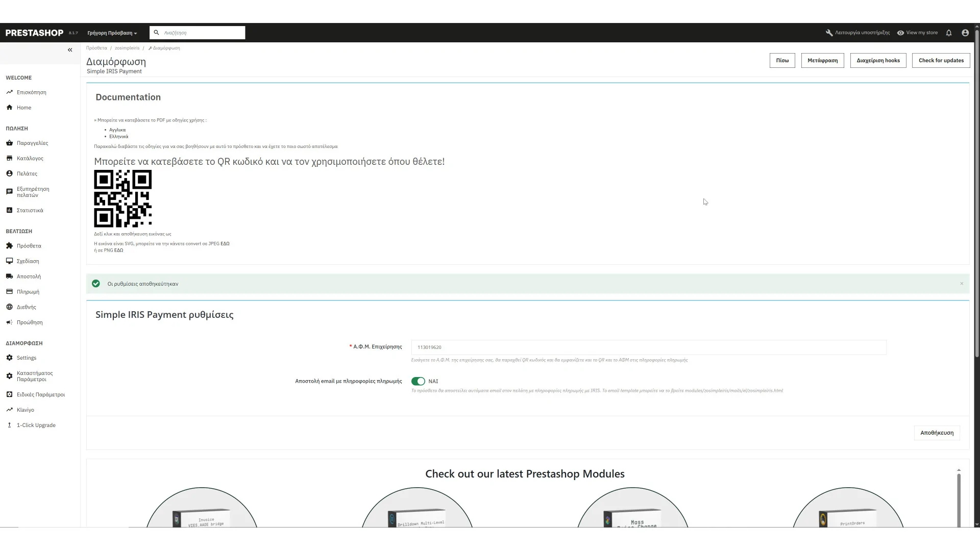Open the Αποστολή truck icon menu
Viewport: 980px width, 551px height.
click(9, 276)
